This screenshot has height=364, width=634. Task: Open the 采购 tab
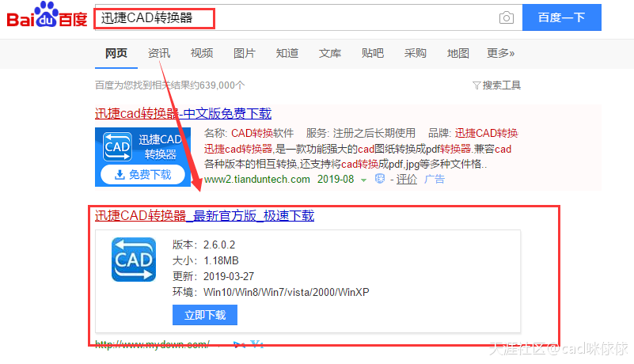click(x=416, y=53)
